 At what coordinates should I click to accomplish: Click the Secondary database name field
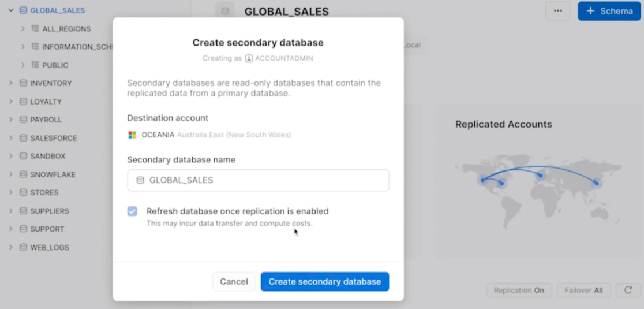pos(258,180)
